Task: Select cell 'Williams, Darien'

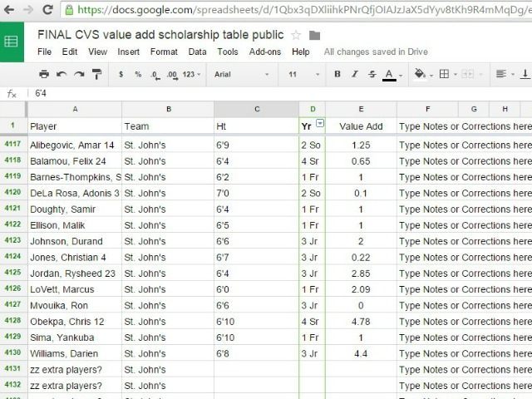Action: click(x=75, y=353)
